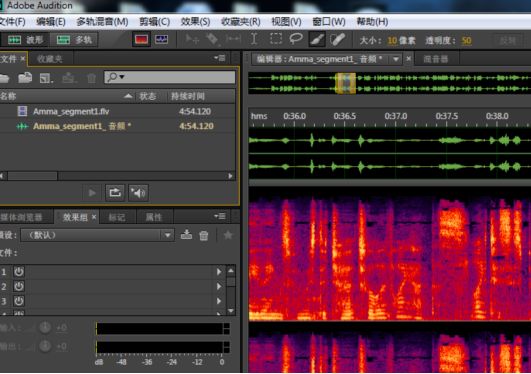531x374 pixels.
Task: Open the 文件(F) menu
Action: [12, 22]
